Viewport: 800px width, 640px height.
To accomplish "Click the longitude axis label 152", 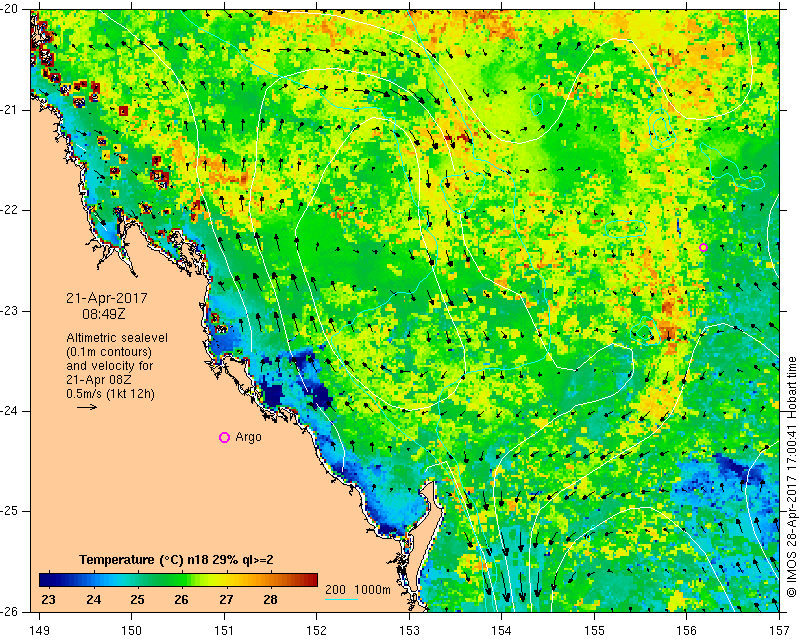I will coord(317,632).
